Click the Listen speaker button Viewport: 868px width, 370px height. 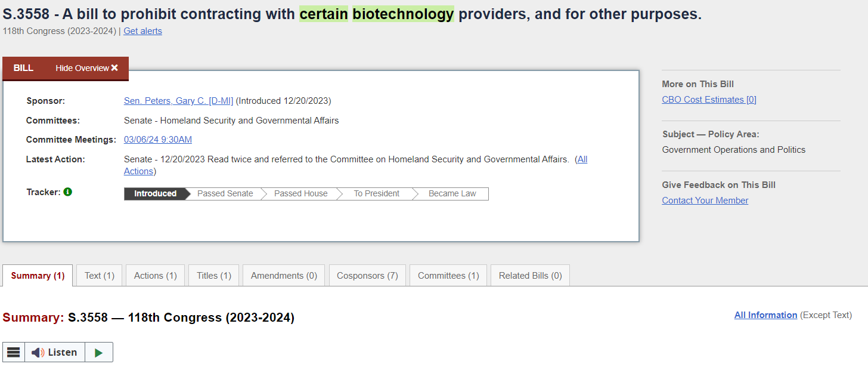pyautogui.click(x=55, y=352)
